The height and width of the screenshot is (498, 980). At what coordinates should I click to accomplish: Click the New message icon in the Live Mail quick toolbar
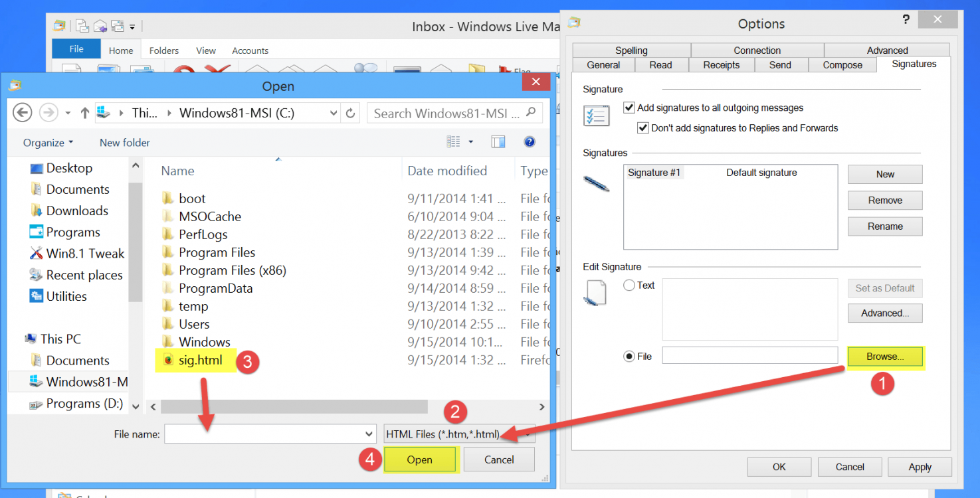coord(82,27)
